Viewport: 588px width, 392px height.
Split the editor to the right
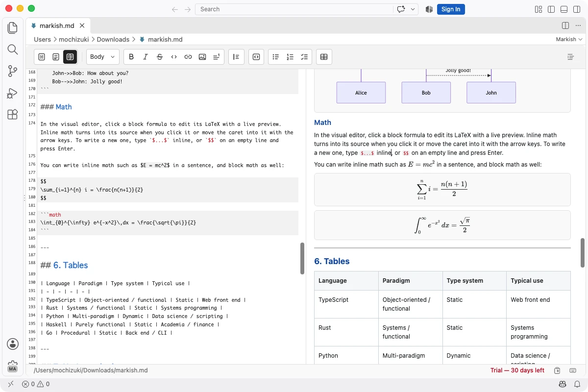565,25
